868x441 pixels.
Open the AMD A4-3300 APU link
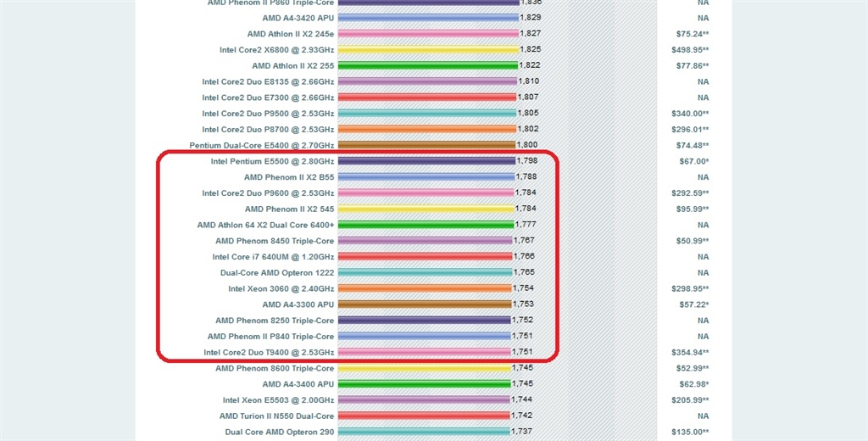(x=298, y=304)
